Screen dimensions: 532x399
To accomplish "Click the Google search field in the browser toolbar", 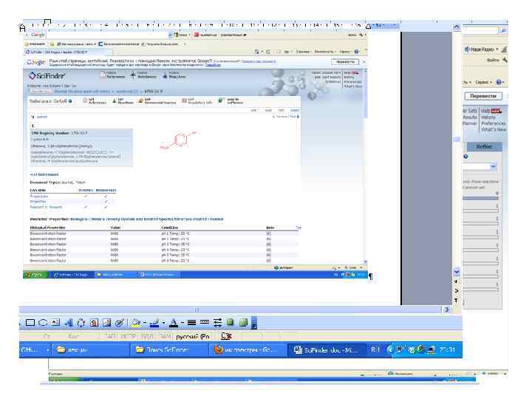I will point(107,35).
